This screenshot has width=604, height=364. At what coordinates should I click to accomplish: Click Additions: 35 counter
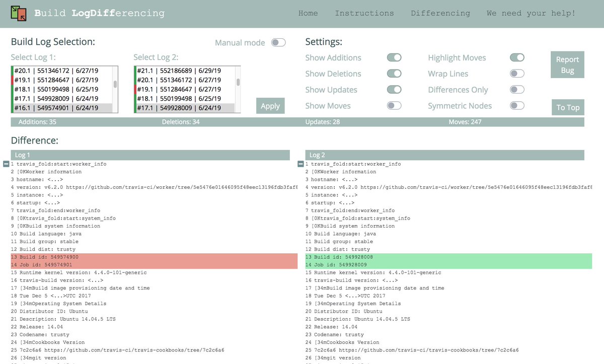tap(37, 122)
